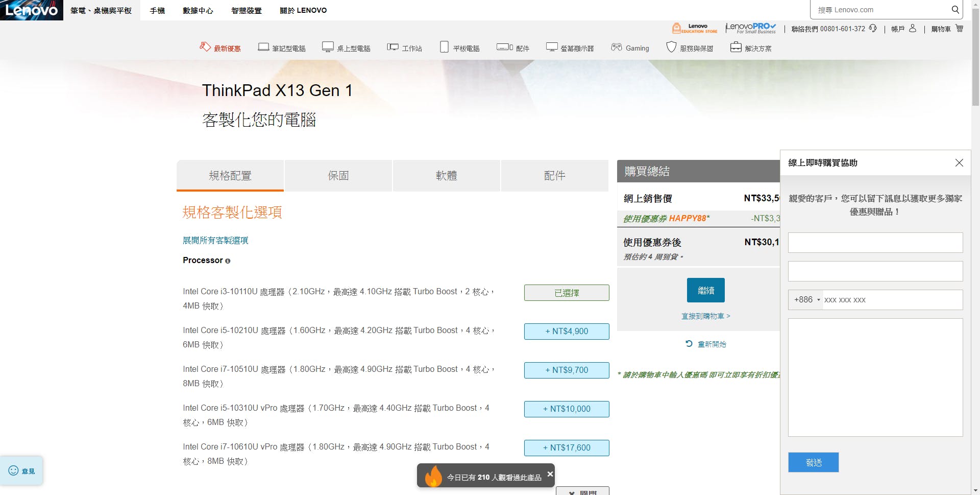This screenshot has width=980, height=495.
Task: Open the 智慧裝置 menu
Action: 247,10
